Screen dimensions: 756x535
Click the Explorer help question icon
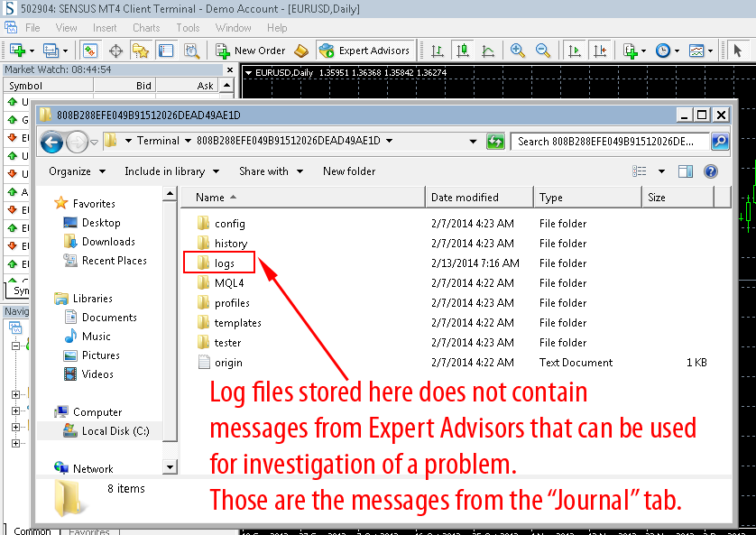(x=711, y=171)
